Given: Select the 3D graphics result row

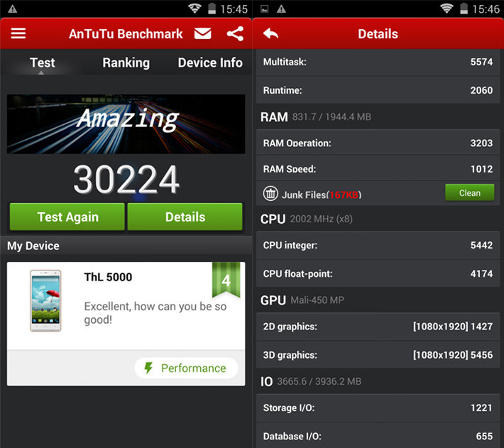Looking at the screenshot, I should 377,355.
